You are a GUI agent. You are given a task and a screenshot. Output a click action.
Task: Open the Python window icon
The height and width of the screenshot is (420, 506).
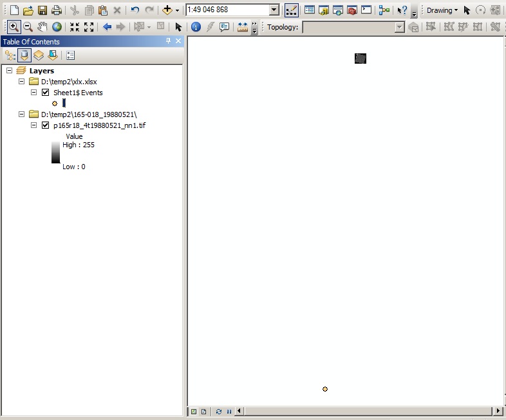point(366,10)
